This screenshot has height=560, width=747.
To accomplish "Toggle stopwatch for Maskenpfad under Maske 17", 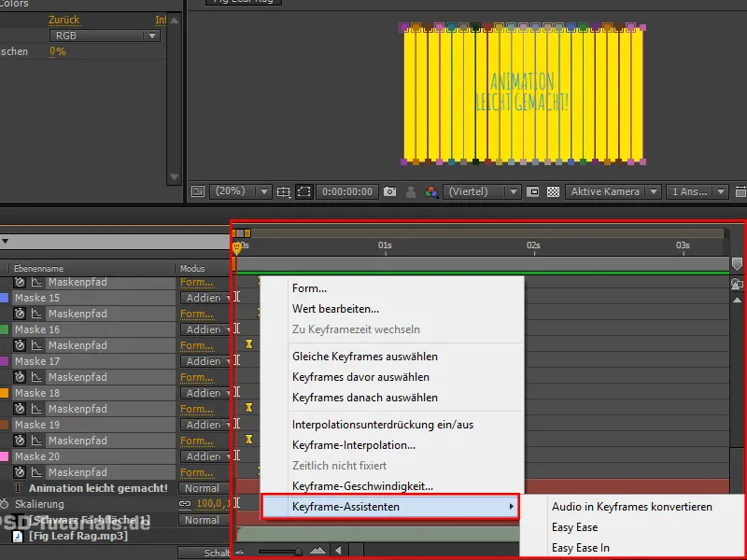I will click(x=20, y=377).
